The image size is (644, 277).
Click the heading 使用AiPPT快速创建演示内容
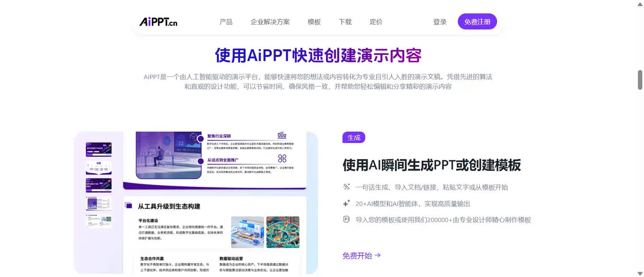pos(318,55)
